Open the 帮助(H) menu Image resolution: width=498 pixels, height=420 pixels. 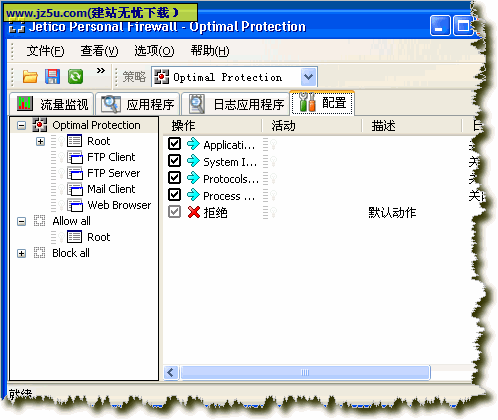pyautogui.click(x=210, y=51)
